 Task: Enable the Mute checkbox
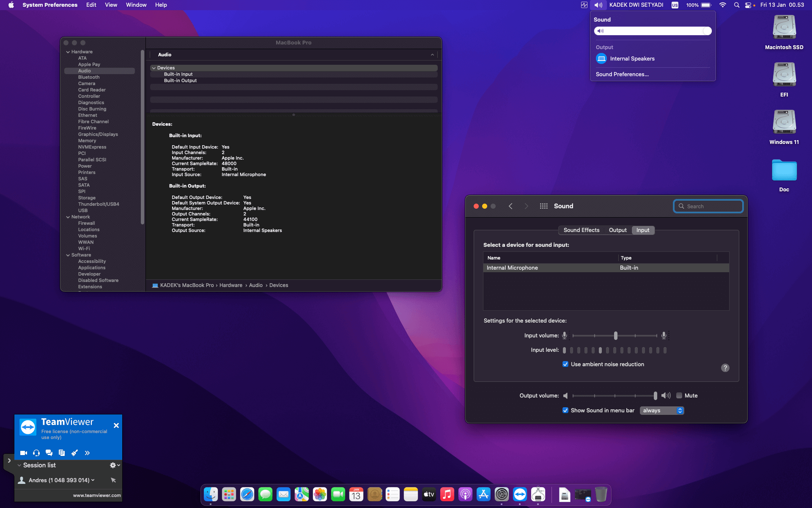tap(679, 395)
